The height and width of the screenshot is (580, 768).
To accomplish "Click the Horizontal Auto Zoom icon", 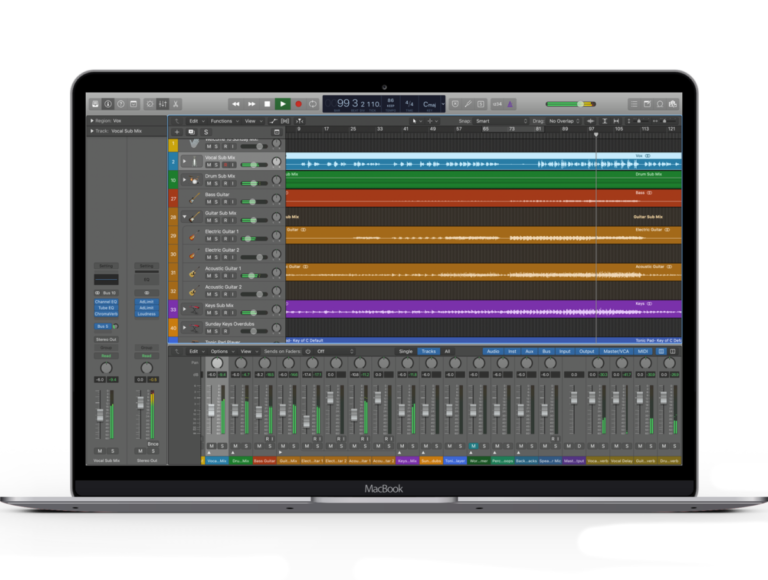I will pyautogui.click(x=616, y=121).
